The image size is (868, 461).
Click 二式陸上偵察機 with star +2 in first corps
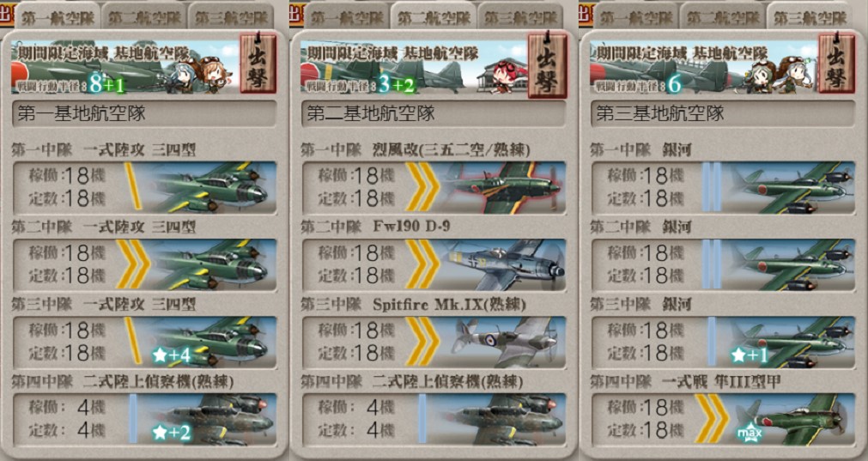pos(144,420)
